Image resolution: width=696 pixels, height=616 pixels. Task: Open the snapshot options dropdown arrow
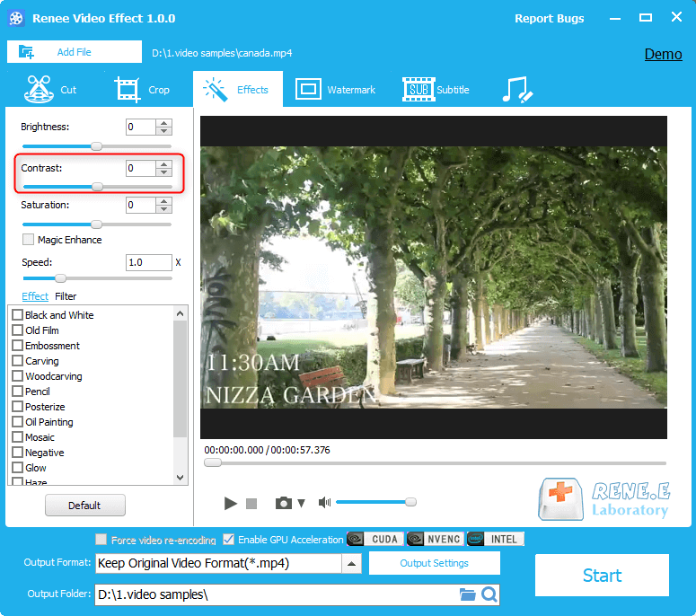click(302, 504)
